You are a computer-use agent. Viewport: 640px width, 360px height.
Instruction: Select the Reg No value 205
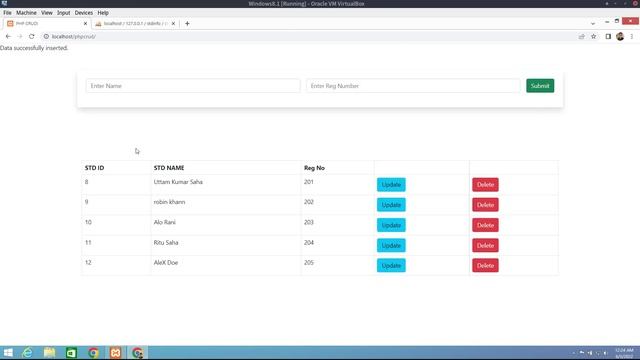coord(309,262)
